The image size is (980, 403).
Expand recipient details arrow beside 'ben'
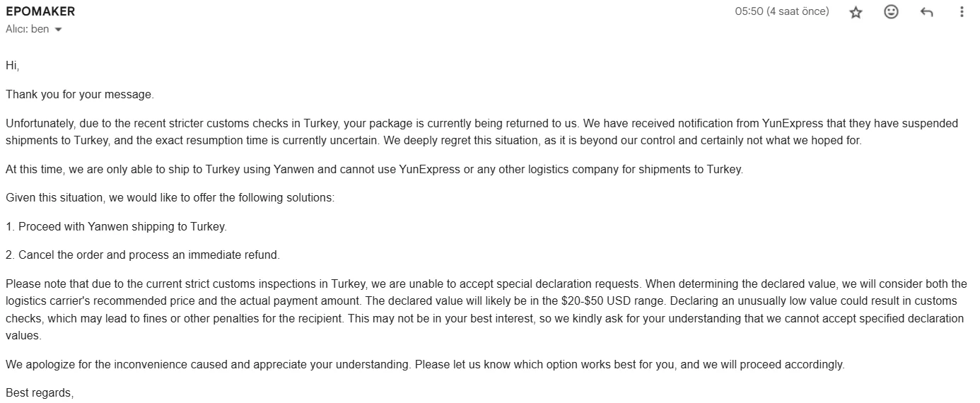[x=58, y=30]
